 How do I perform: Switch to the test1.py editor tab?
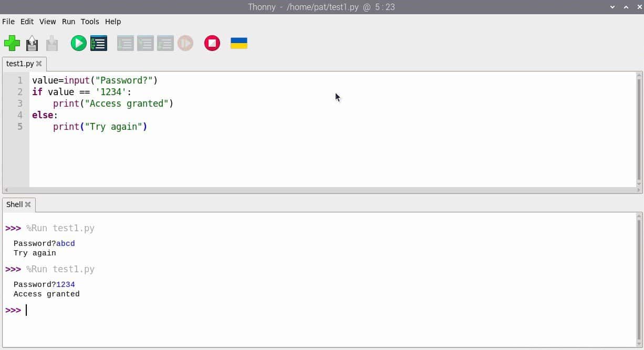[19, 63]
